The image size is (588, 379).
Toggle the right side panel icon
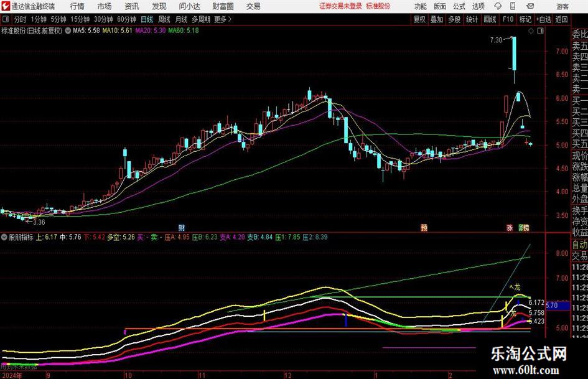[540, 31]
